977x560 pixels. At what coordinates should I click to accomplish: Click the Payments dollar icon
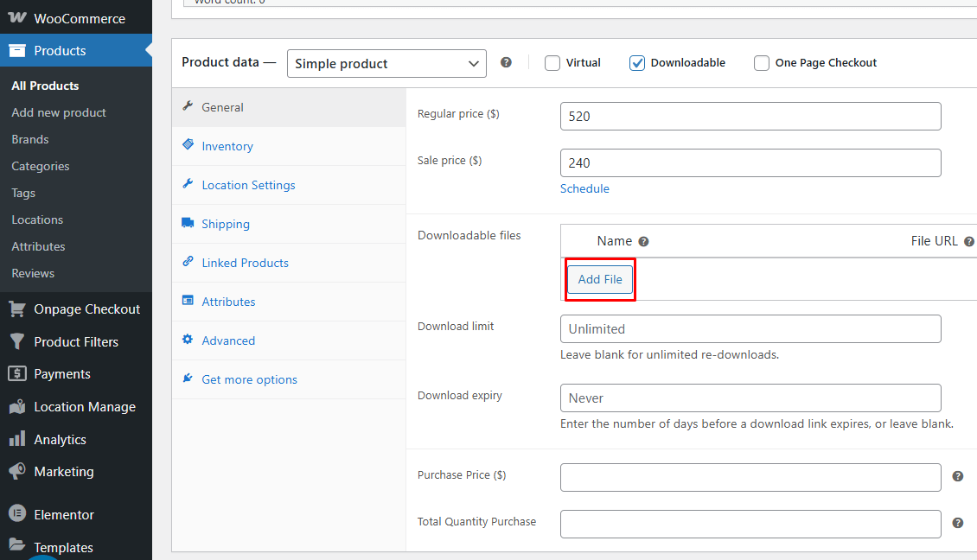tap(17, 373)
